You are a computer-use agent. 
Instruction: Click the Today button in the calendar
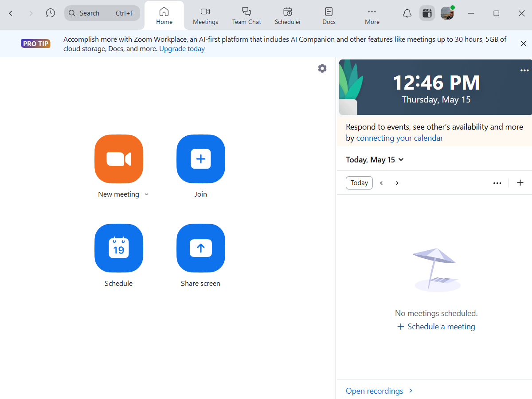(359, 183)
